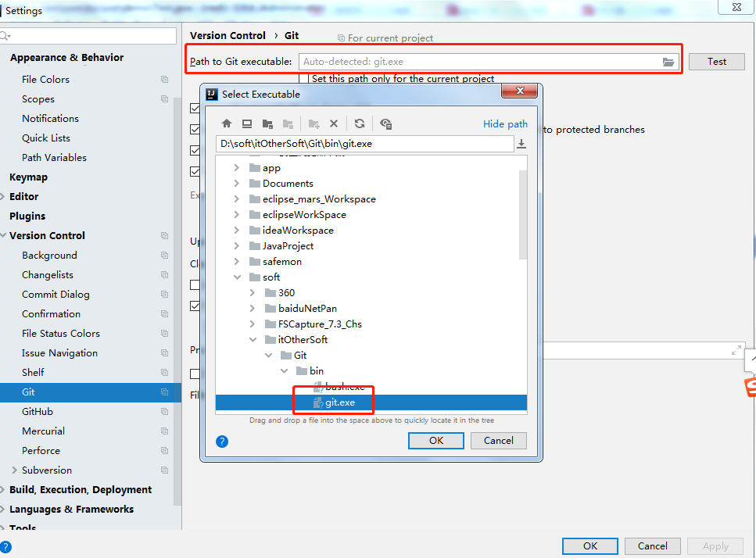Expand the Documents folder
Image resolution: width=756 pixels, height=558 pixels.
point(236,184)
